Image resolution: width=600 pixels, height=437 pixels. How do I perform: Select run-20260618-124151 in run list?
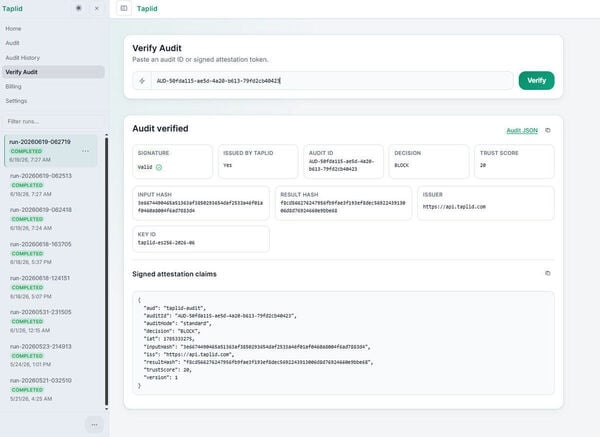[50, 287]
